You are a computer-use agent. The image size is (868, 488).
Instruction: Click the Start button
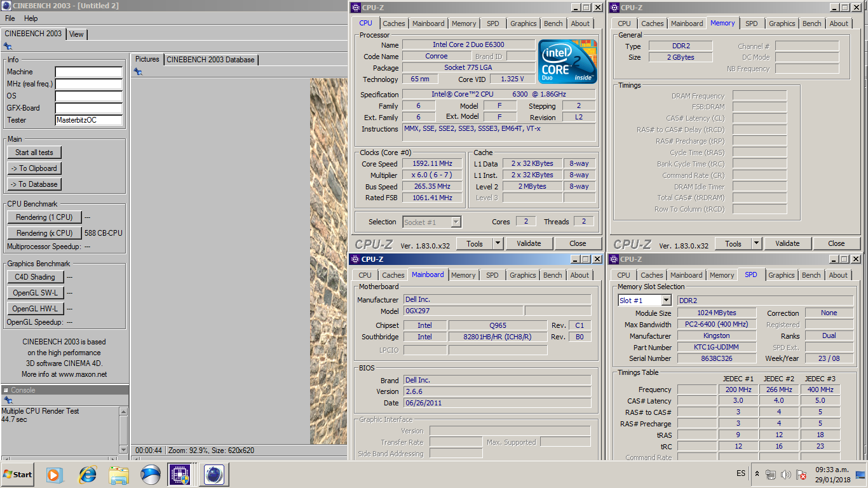[18, 474]
